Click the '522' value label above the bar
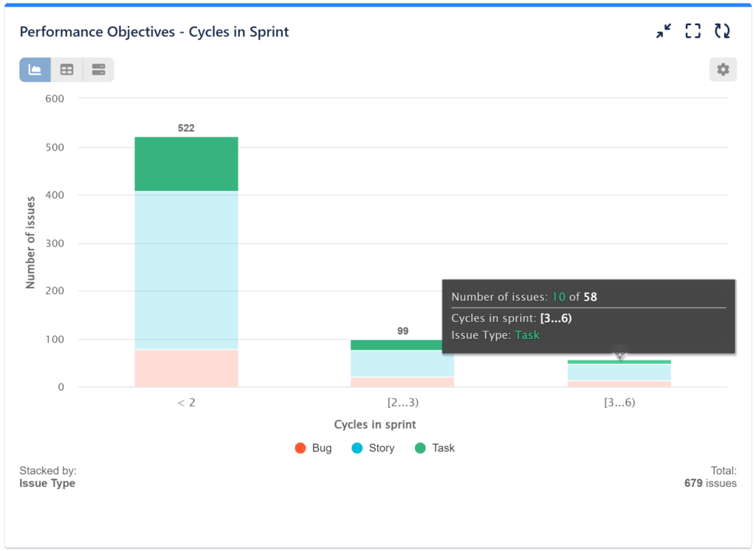 [186, 127]
